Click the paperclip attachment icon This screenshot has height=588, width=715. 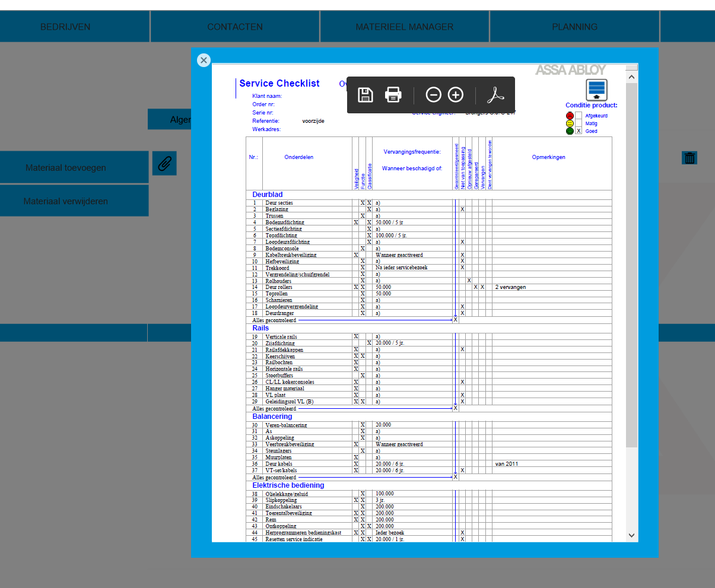coord(164,163)
